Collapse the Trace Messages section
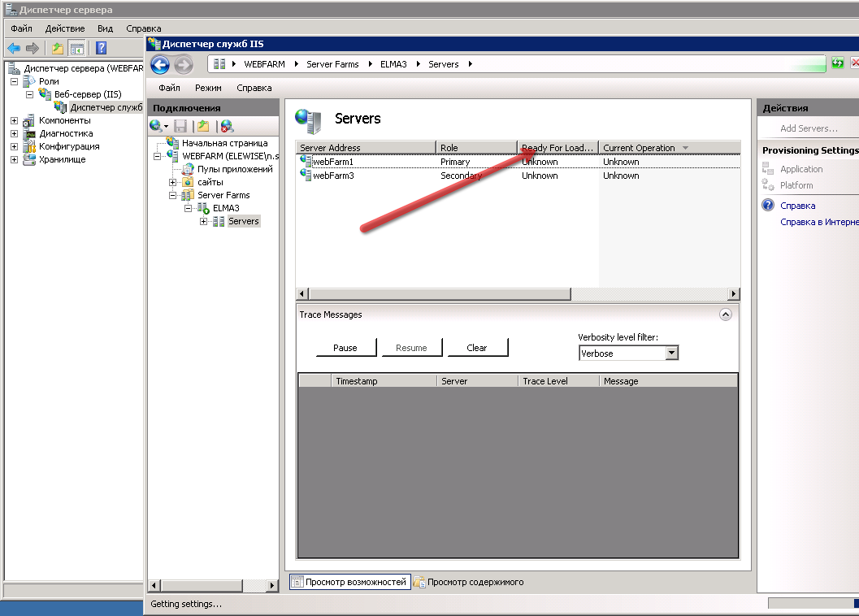The image size is (859, 616). (726, 315)
